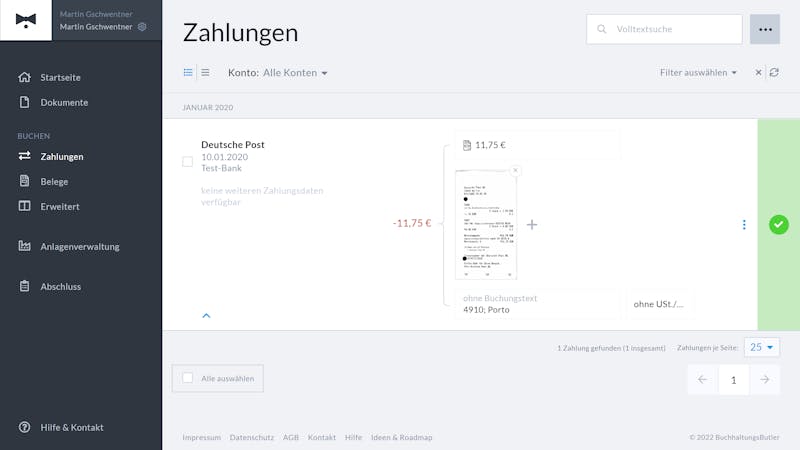Open the Impressum footer link
Viewport: 800px width, 450px height.
[202, 437]
